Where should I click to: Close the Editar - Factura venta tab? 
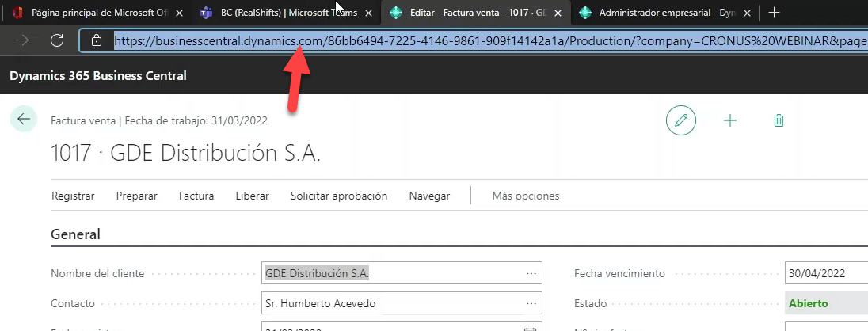(558, 13)
